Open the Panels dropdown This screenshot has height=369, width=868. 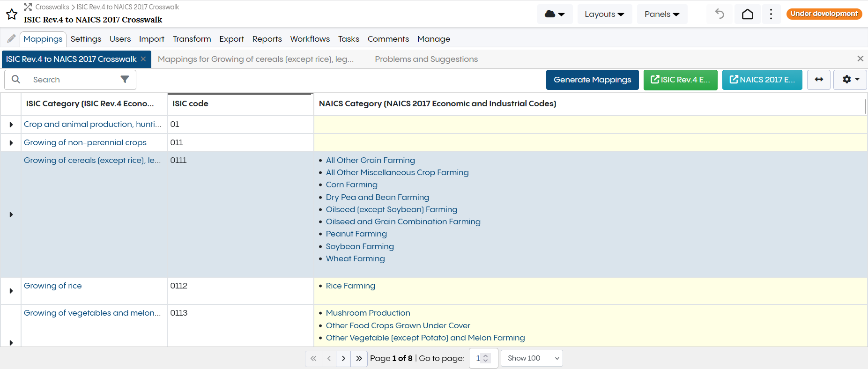coord(662,14)
